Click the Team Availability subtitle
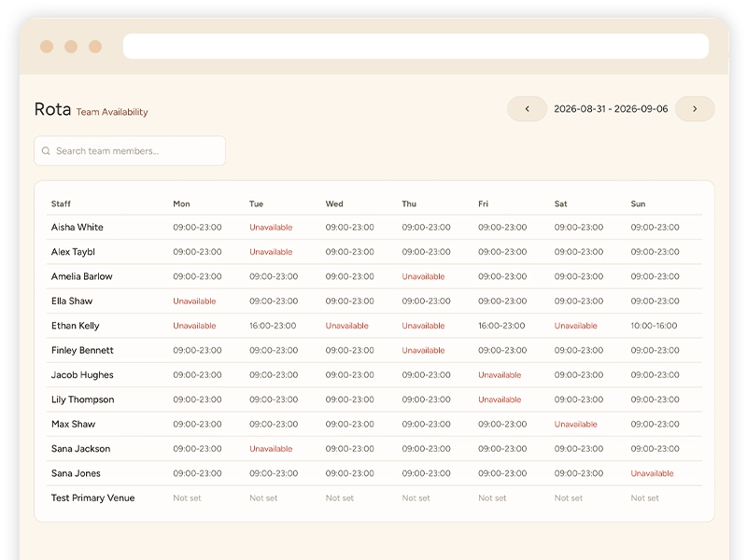 pyautogui.click(x=112, y=112)
